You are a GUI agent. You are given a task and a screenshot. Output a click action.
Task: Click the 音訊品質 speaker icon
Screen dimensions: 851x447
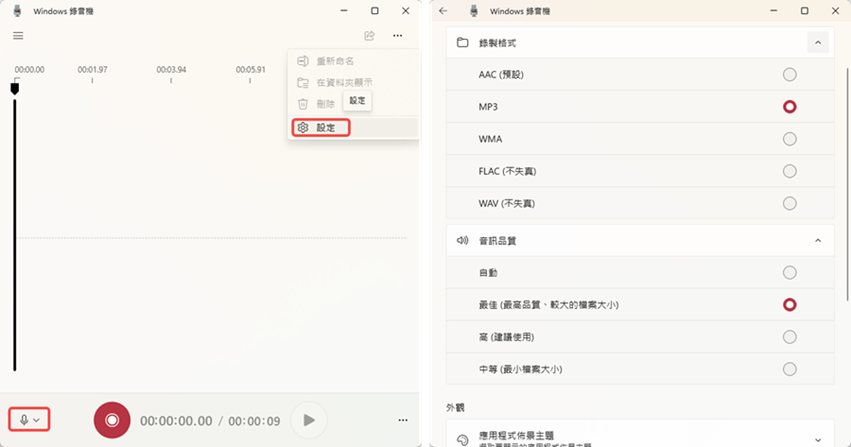462,240
